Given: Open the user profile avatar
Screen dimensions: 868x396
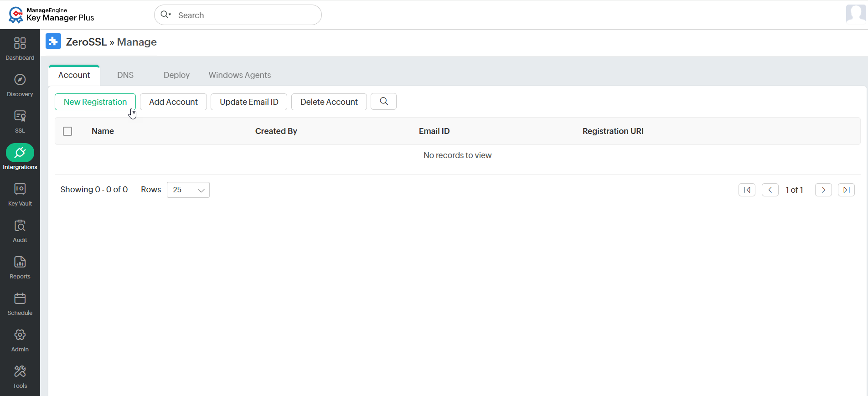Looking at the screenshot, I should click(x=856, y=14).
